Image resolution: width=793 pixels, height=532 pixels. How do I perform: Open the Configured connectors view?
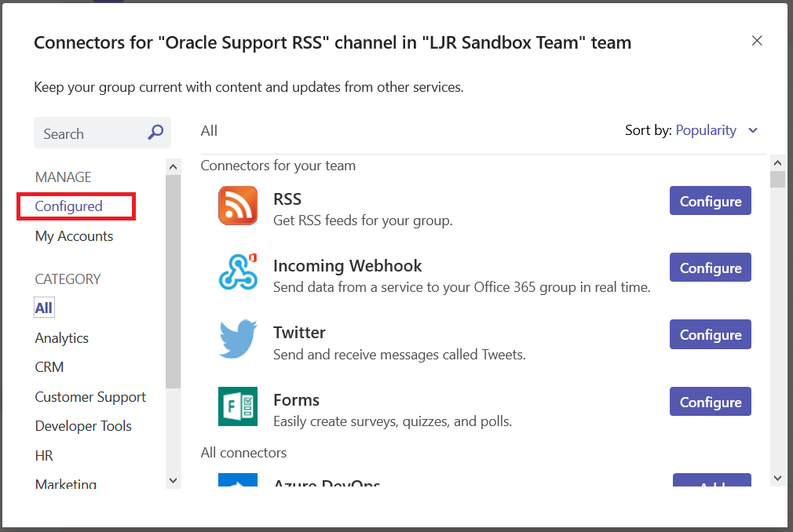coord(69,206)
